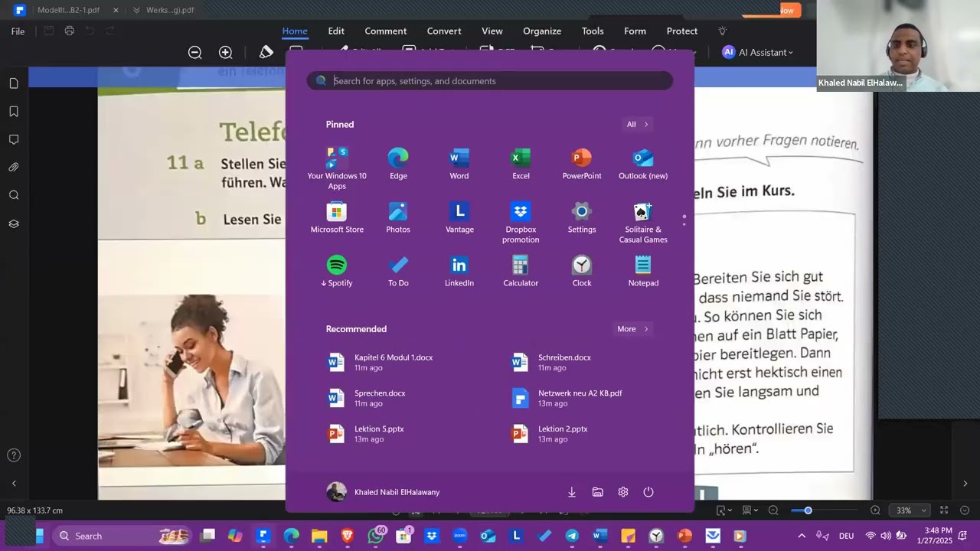Image resolution: width=980 pixels, height=551 pixels.
Task: Open the Calculator app
Action: [x=521, y=271]
